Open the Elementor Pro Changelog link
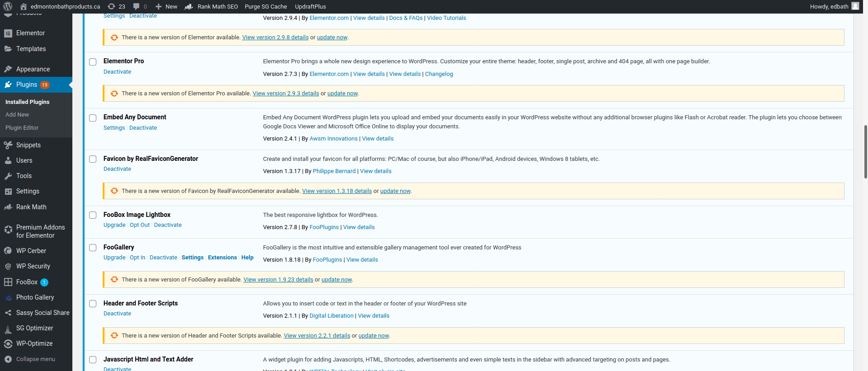The height and width of the screenshot is (371, 868). click(439, 74)
